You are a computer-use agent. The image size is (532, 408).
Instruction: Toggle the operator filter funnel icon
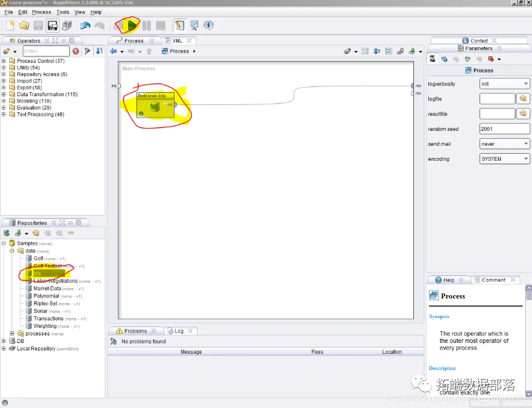coord(88,51)
